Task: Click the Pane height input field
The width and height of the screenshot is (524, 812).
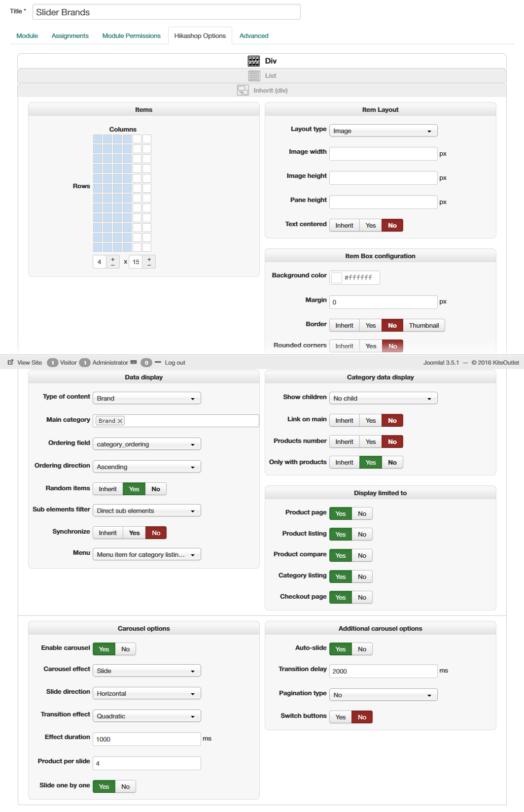Action: pyautogui.click(x=384, y=202)
